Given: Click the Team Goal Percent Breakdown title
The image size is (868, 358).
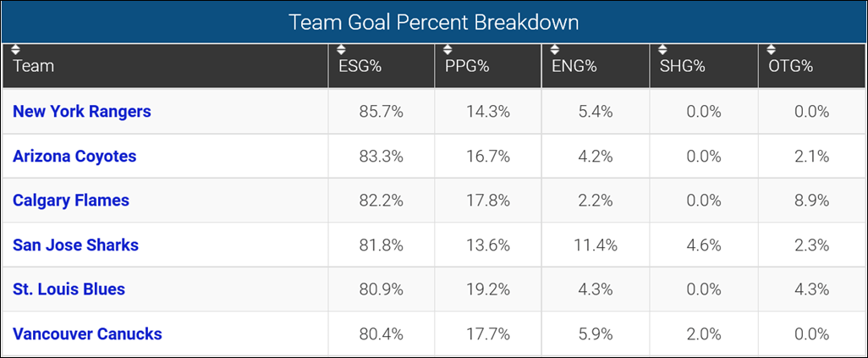Looking at the screenshot, I should pyautogui.click(x=434, y=22).
